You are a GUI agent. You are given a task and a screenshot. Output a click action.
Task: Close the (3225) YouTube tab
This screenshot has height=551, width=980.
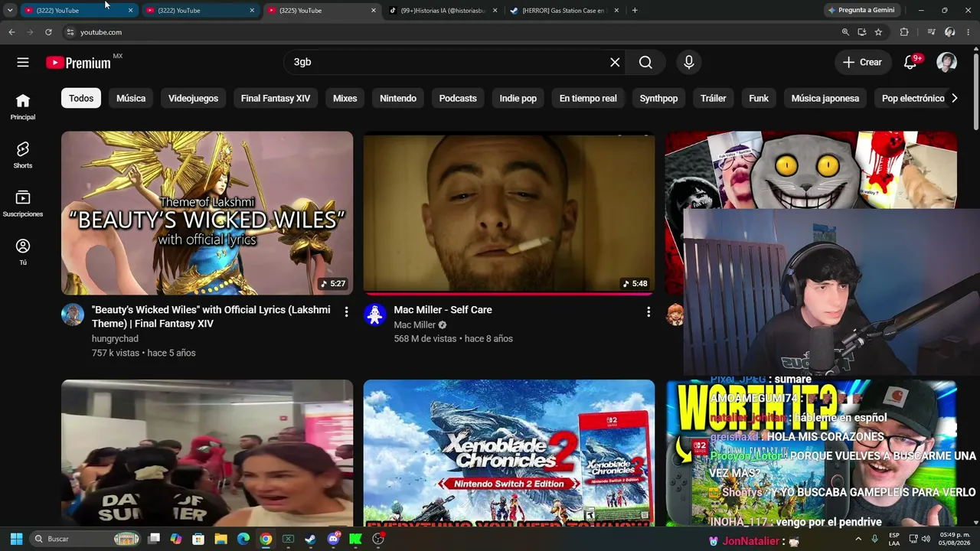pos(374,10)
